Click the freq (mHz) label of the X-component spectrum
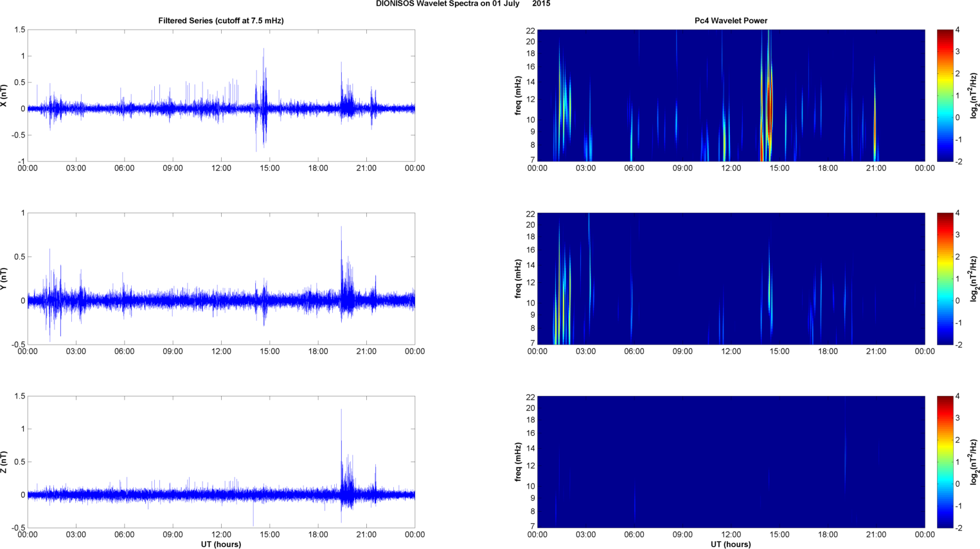Screen dimensions: 980x549 [518, 96]
